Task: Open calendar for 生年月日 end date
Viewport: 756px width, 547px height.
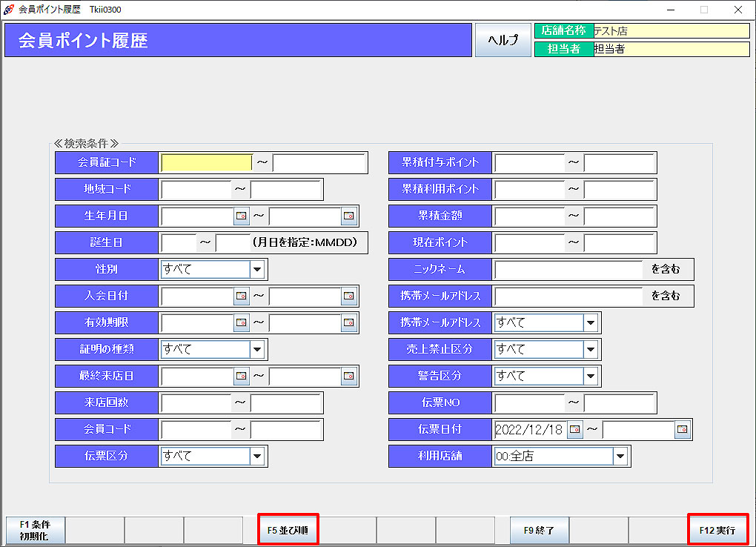Action: point(348,216)
